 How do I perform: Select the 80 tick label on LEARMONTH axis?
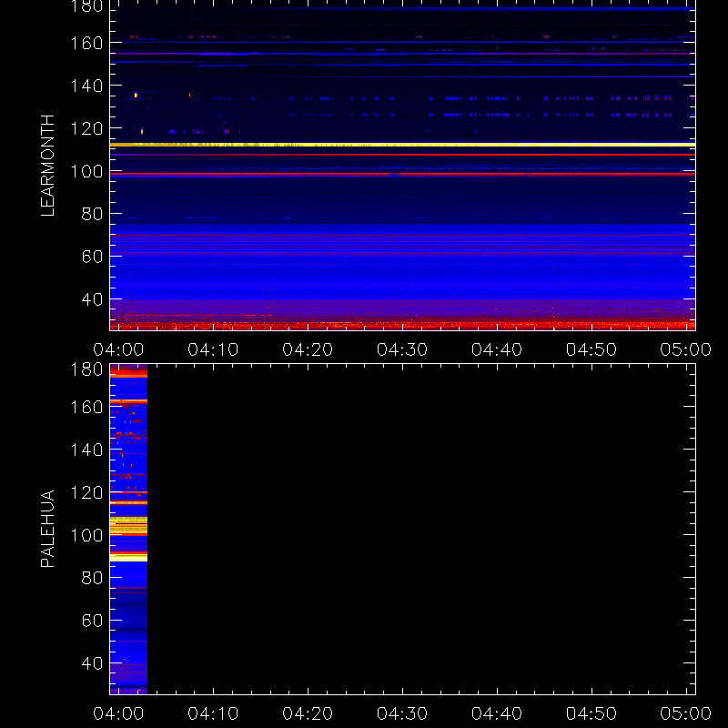point(92,214)
